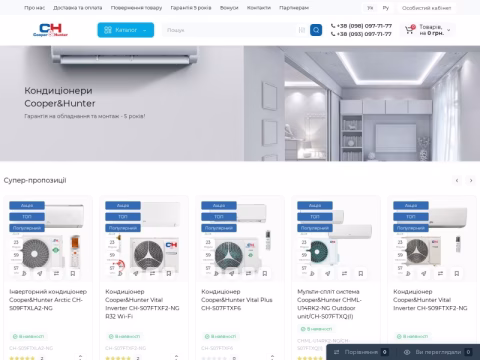Expand the cart summary dropdown chevron

449,30
